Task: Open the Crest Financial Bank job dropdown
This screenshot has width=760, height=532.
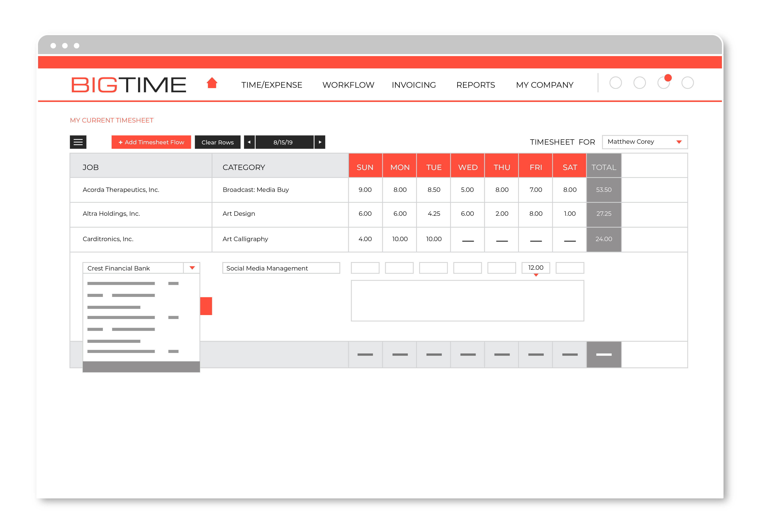Action: tap(192, 268)
